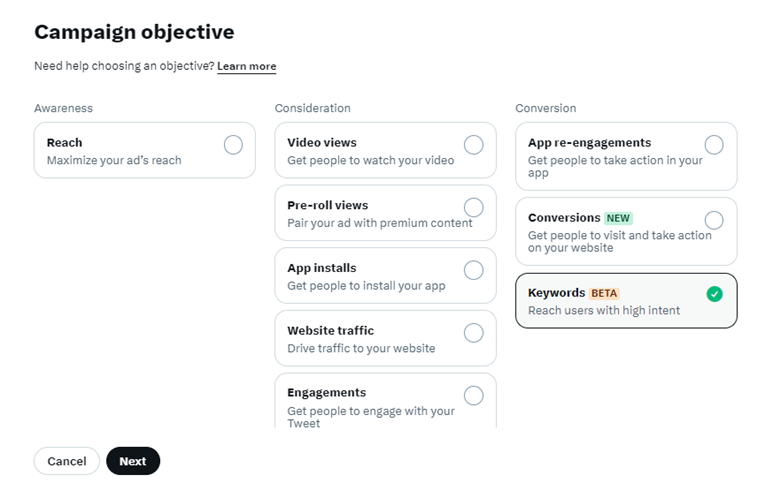Screen dimensions: 773x498
Task: Click the Pre-roll views card title
Action: point(327,205)
